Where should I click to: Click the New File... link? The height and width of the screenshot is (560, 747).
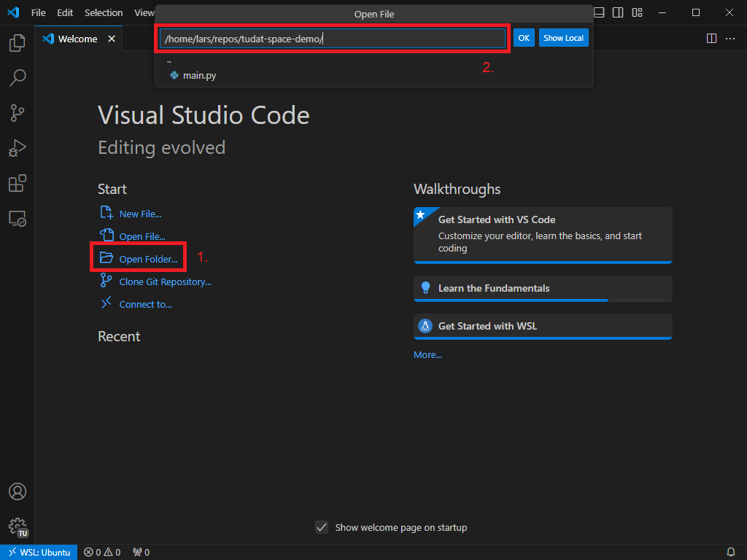pyautogui.click(x=140, y=214)
